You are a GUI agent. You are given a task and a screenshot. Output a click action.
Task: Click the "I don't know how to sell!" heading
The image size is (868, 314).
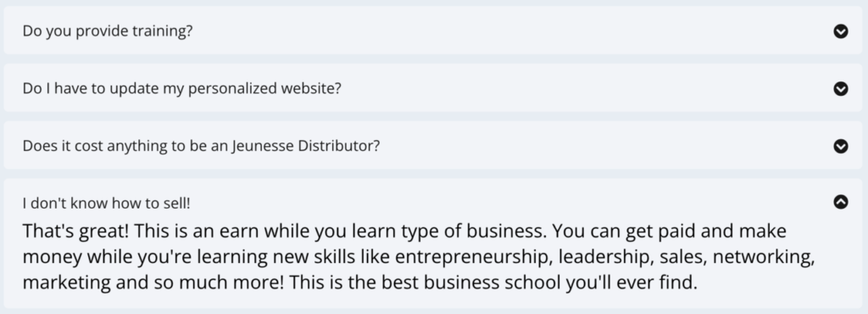[x=106, y=203]
